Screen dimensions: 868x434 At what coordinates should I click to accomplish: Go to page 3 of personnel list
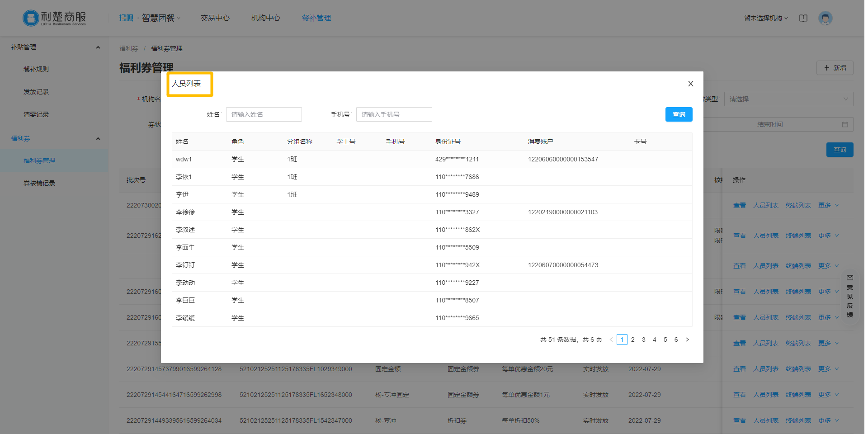click(x=644, y=340)
